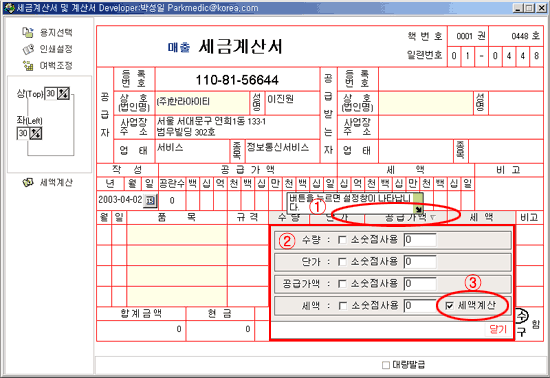Click the date field 2003-04-02
Screen dimensions: 550x378
pos(120,200)
